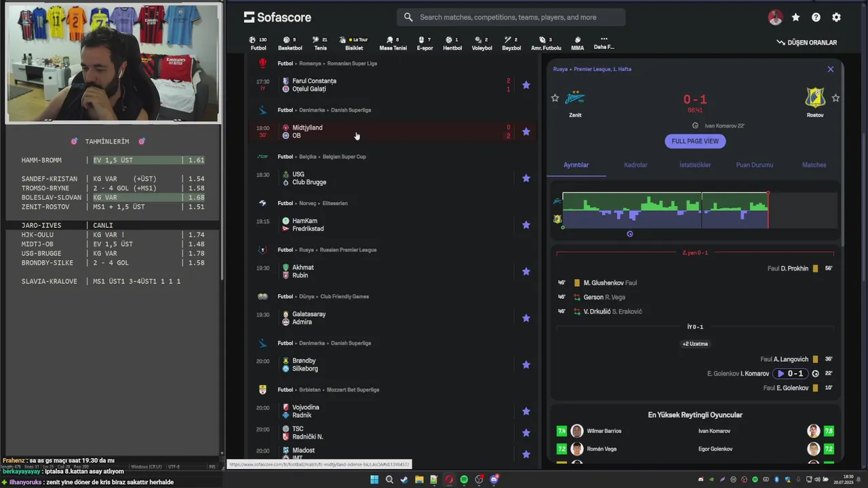Open Spotify from the taskbar
The width and height of the screenshot is (868, 488).
[x=464, y=480]
